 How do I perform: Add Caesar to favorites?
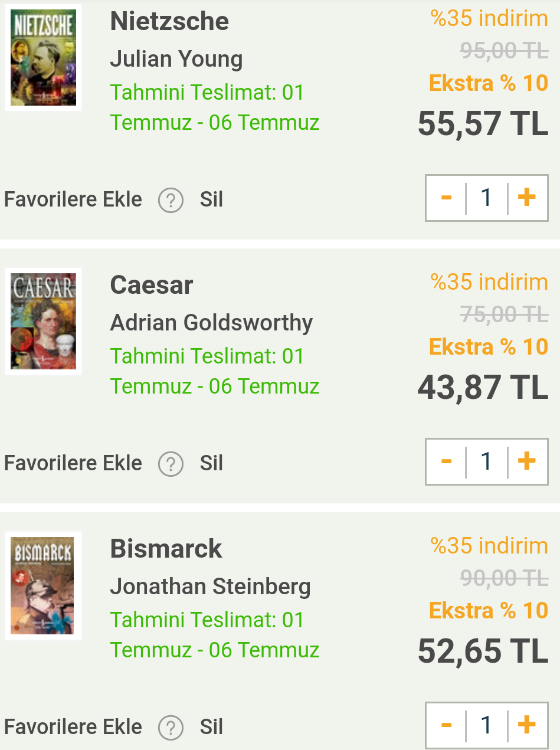click(73, 463)
